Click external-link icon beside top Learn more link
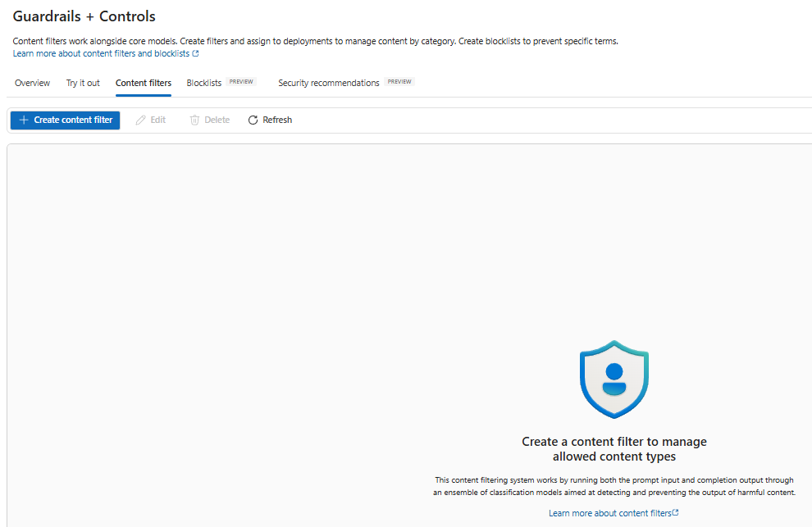The height and width of the screenshot is (527, 812). point(195,53)
